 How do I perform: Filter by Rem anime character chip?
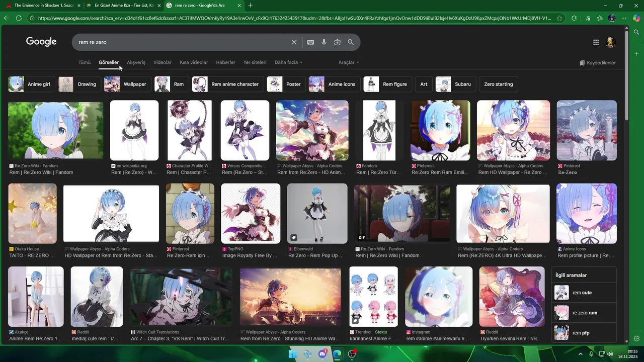[x=227, y=84]
